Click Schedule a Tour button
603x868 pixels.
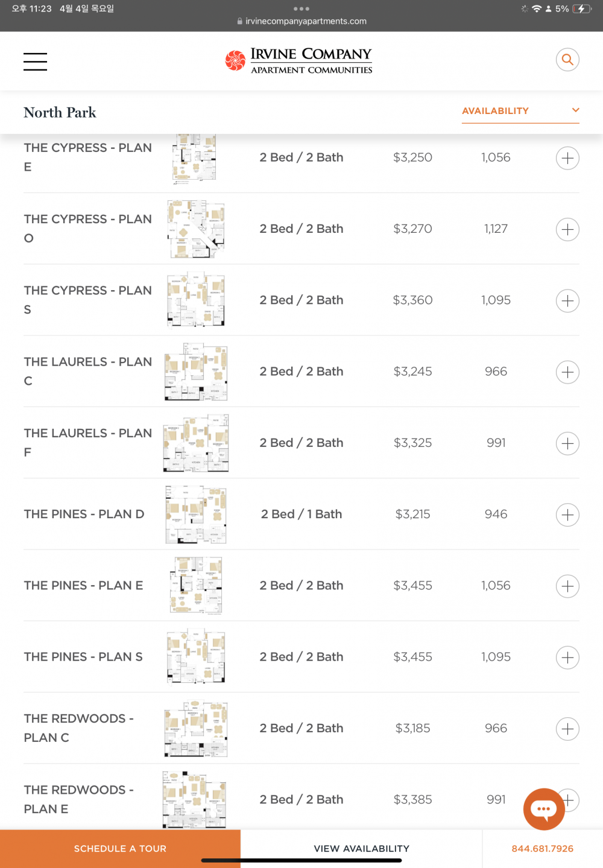coord(120,849)
